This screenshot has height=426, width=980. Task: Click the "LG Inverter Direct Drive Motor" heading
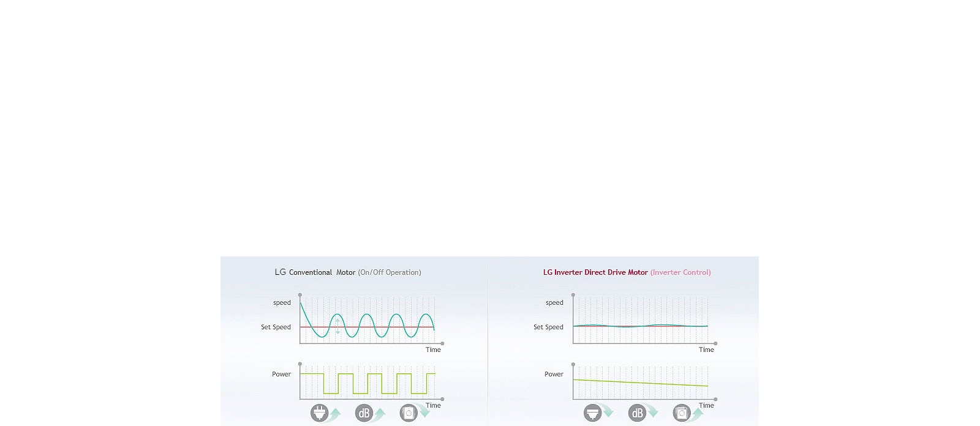click(x=595, y=272)
